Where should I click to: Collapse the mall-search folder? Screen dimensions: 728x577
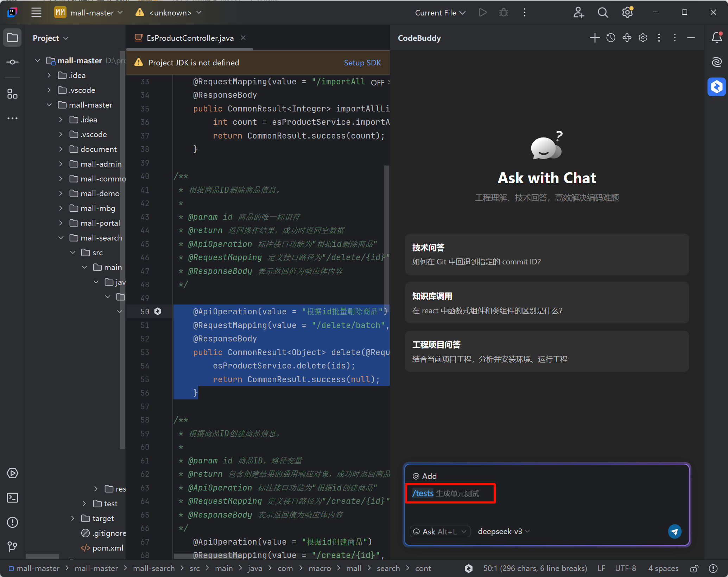[x=61, y=238]
